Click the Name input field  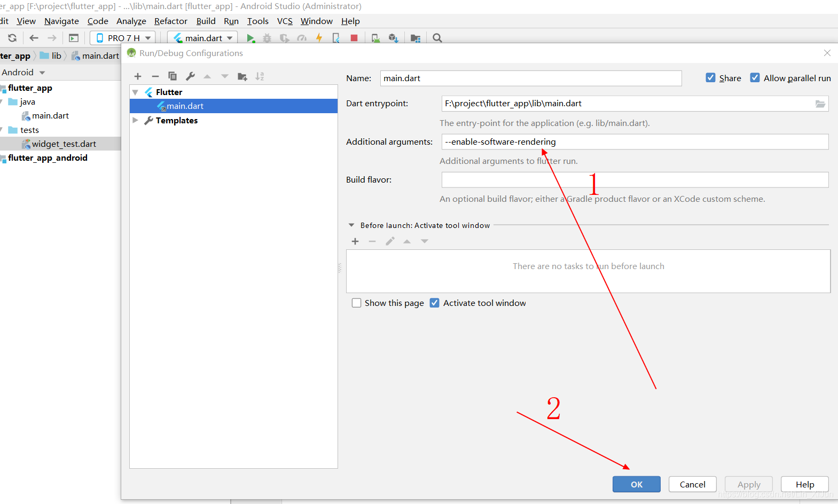[x=531, y=78]
